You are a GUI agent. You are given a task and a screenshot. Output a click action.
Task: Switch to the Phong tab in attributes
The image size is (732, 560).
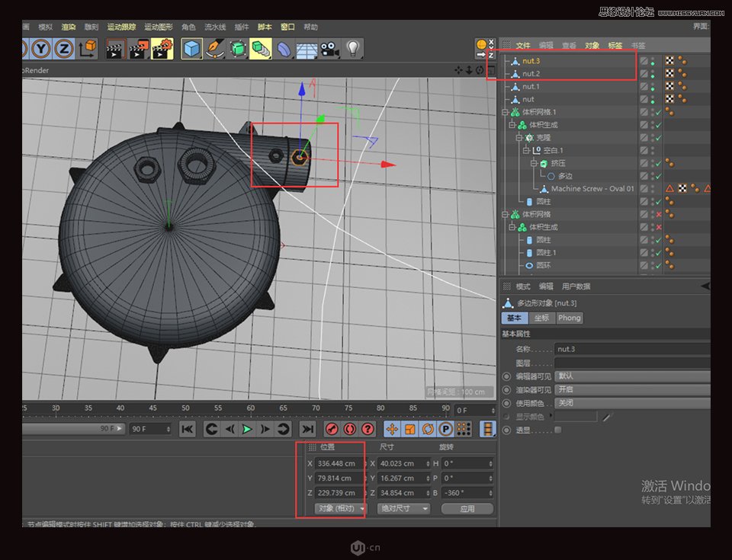tap(569, 318)
